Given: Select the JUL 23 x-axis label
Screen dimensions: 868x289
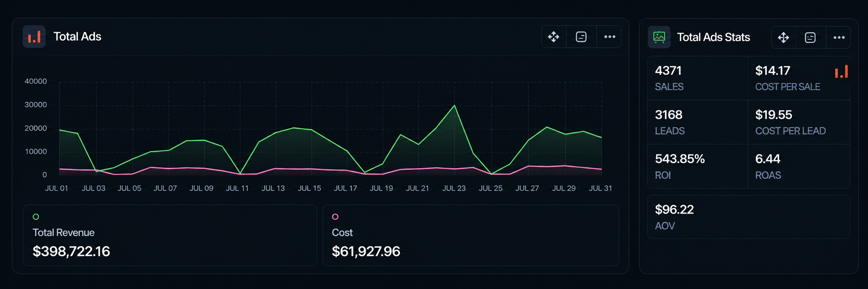Looking at the screenshot, I should pyautogui.click(x=454, y=188).
